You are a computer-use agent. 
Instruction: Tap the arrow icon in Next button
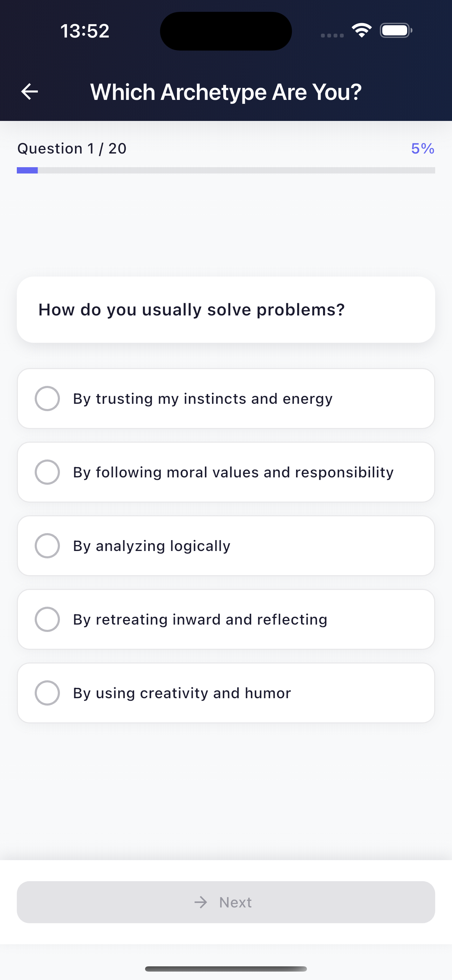[x=201, y=902]
